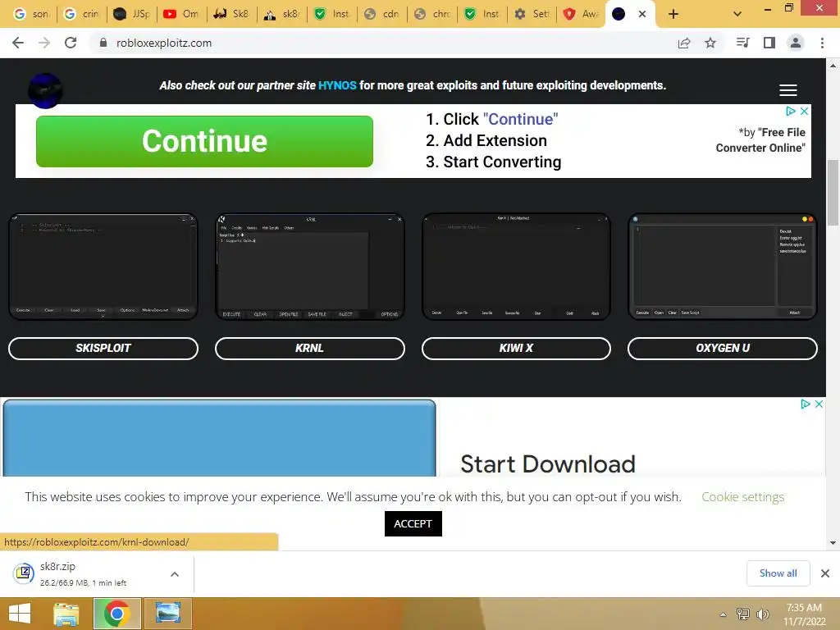This screenshot has height=630, width=840.
Task: Open the Chrome profile avatar
Action: point(796,43)
